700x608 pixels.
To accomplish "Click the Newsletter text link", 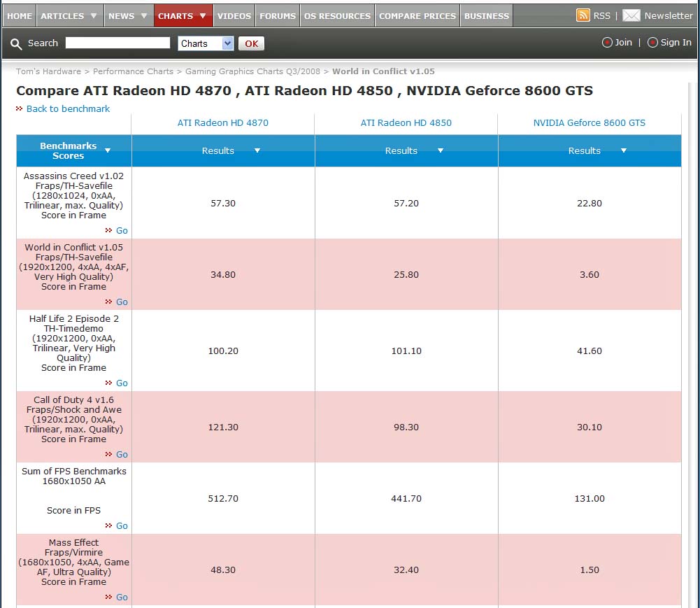I will click(x=669, y=15).
